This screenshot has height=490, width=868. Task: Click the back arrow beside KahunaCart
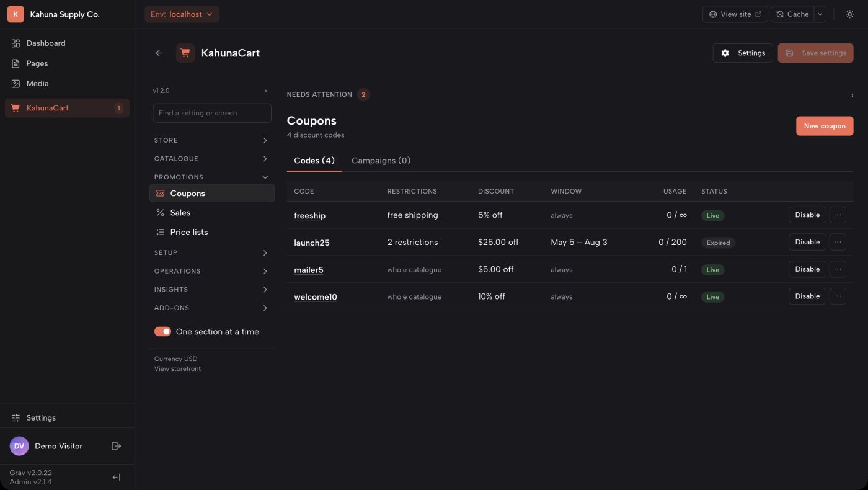(x=159, y=53)
